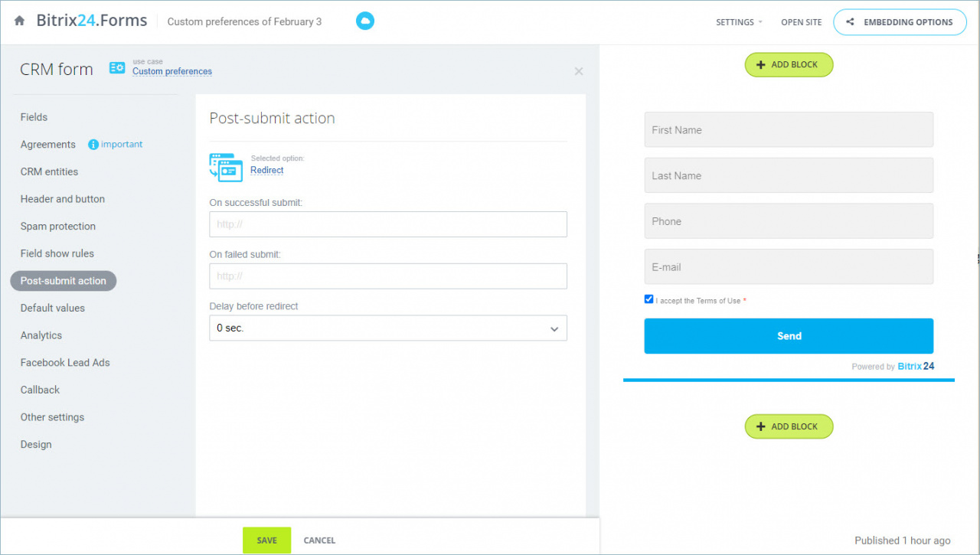
Task: Open the Agreements section
Action: 48,145
